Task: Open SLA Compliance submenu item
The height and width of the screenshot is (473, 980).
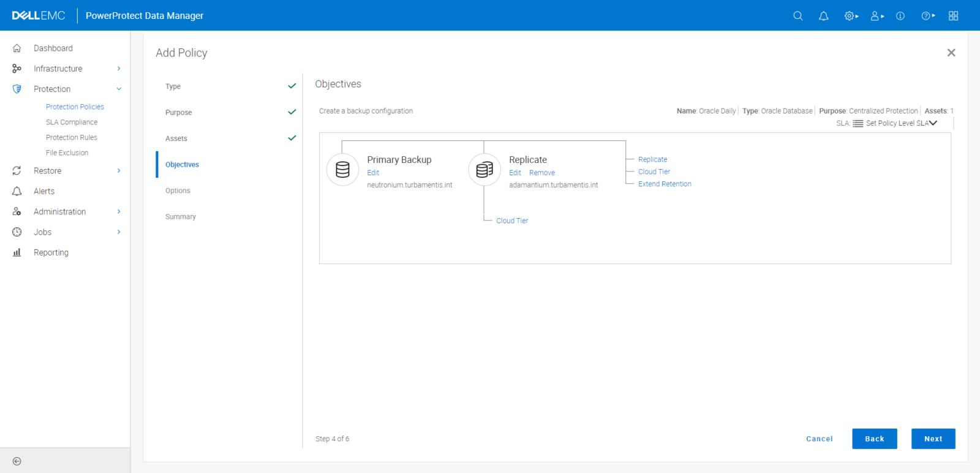Action: click(x=72, y=122)
